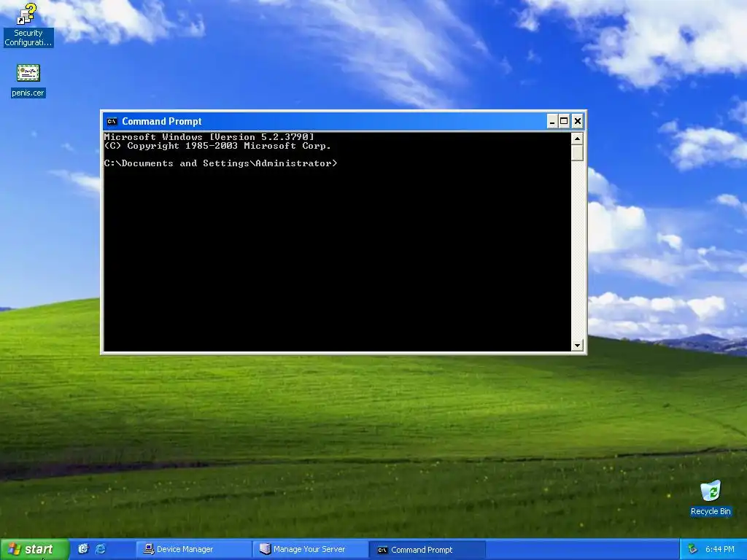747x560 pixels.
Task: Click the scroll up arrow in Command Prompt
Action: tap(578, 139)
